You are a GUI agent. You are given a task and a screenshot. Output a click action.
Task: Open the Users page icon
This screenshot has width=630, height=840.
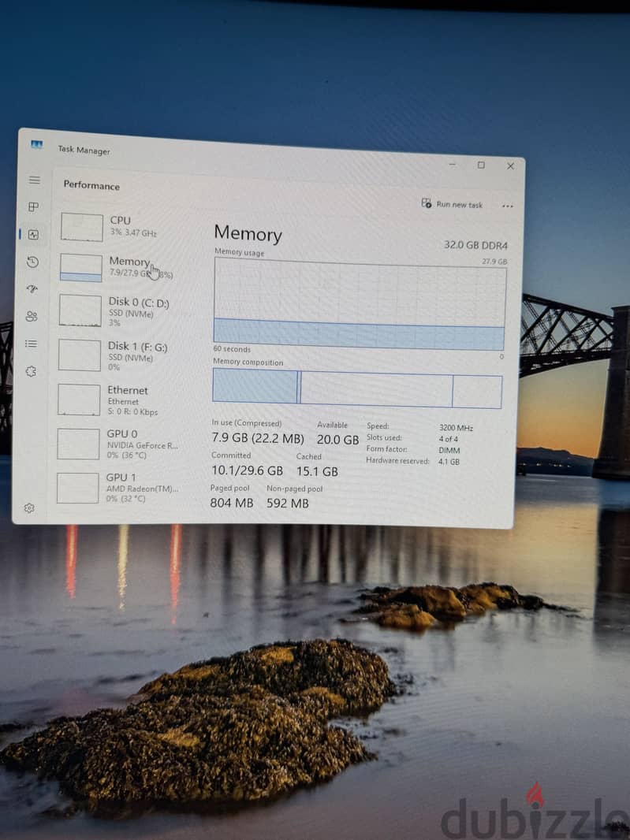[32, 317]
